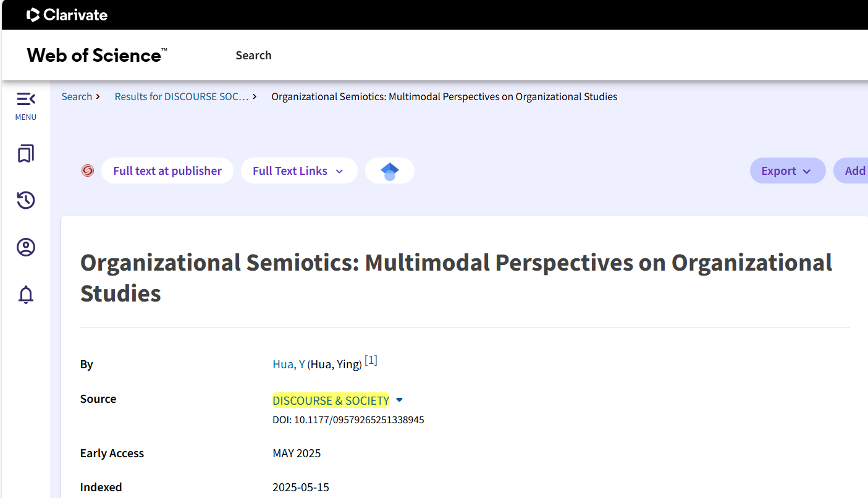Click the Google Scholar graduation cap icon
The width and height of the screenshot is (868, 498).
389,171
